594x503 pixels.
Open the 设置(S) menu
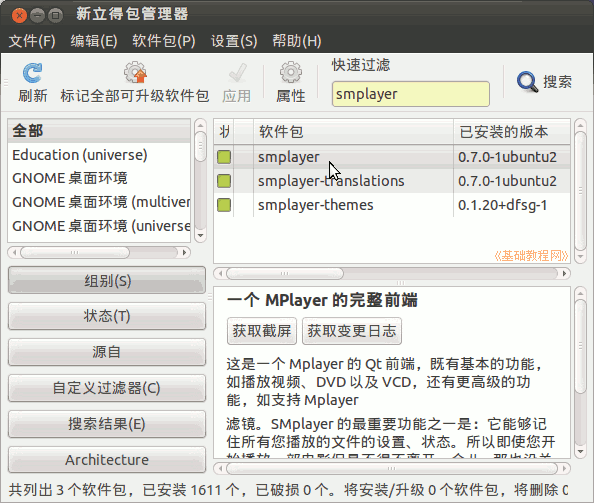234,41
